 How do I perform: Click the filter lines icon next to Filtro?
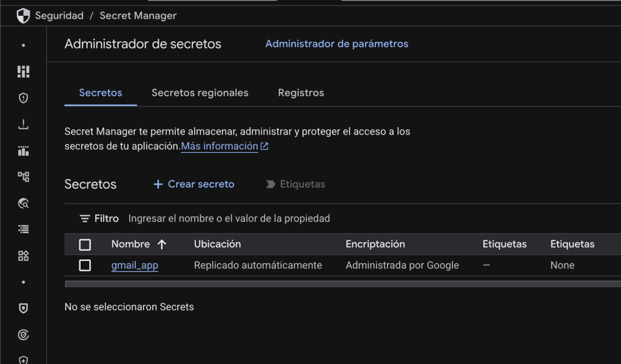click(85, 219)
